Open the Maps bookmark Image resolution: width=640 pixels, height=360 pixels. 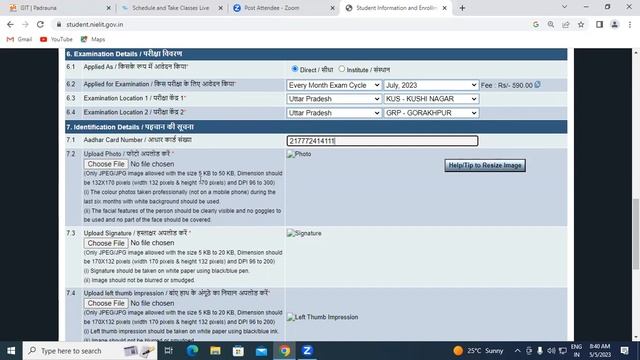93,39
